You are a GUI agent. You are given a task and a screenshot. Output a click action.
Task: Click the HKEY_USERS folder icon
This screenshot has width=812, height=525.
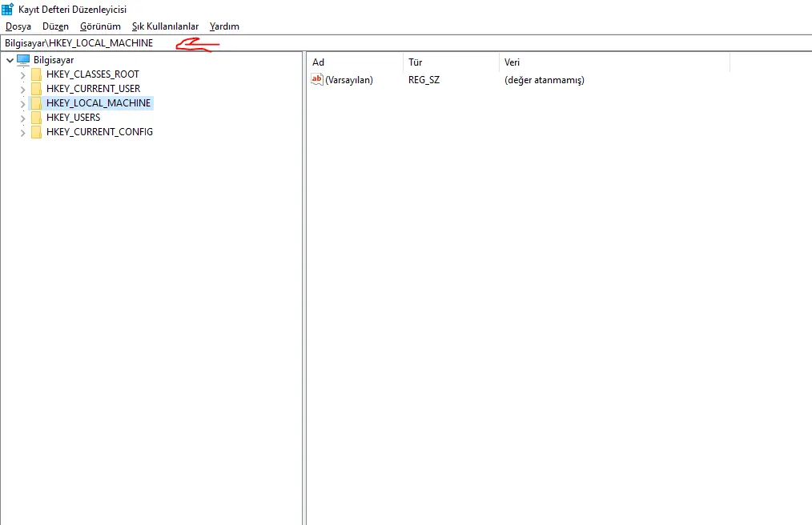tap(36, 118)
